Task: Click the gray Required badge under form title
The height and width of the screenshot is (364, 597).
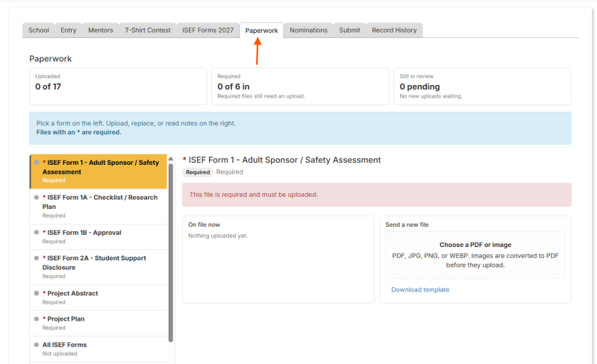Action: (198, 172)
